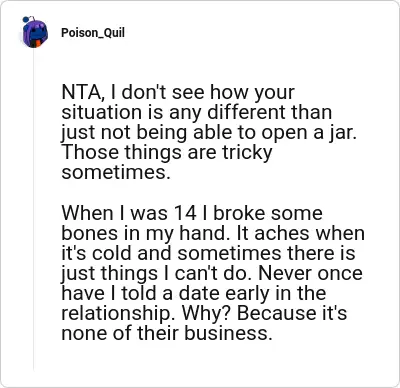Viewport: 400px width, 388px height.
Task: Click the orange tongue on the avatar
Action: 39,43
